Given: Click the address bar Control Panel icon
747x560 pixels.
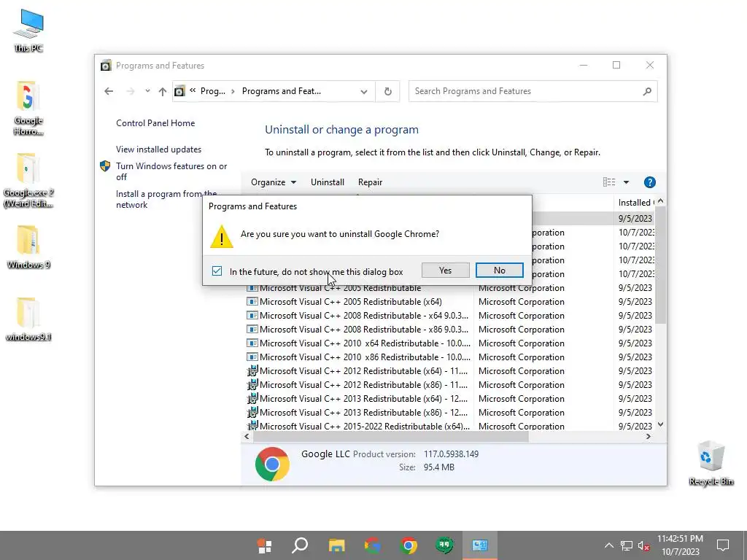Looking at the screenshot, I should point(179,91).
